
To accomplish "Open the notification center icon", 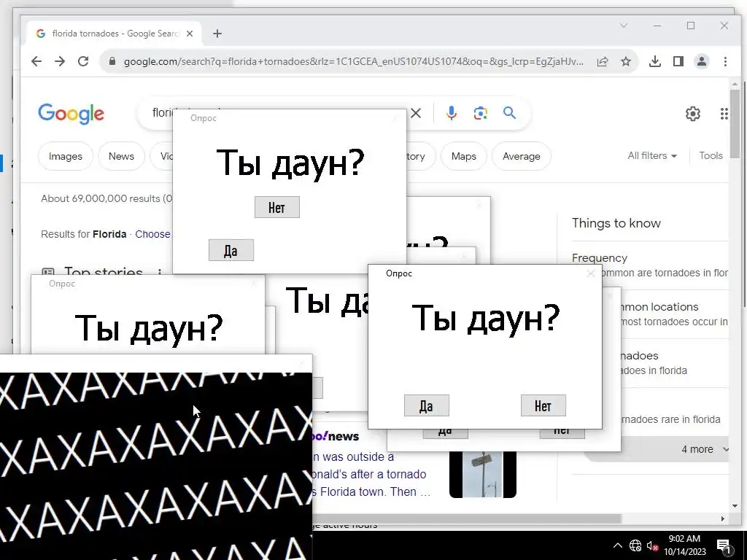I will [x=724, y=546].
